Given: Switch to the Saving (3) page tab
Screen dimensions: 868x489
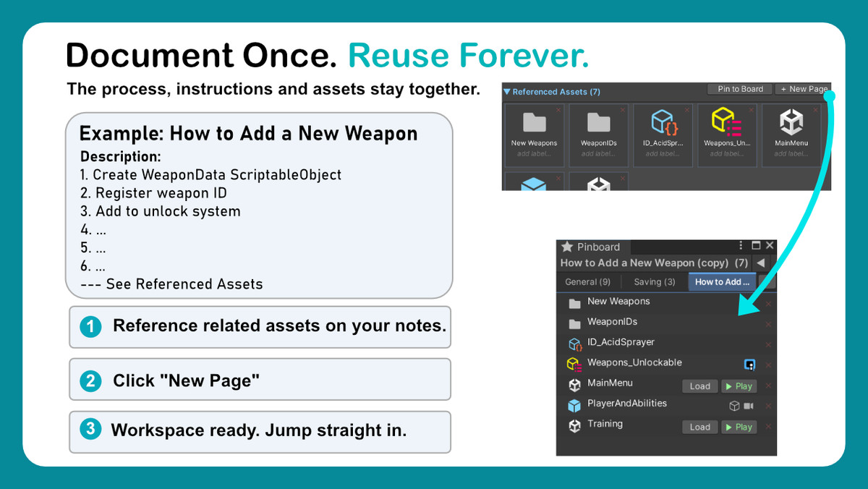Looking at the screenshot, I should coord(654,282).
